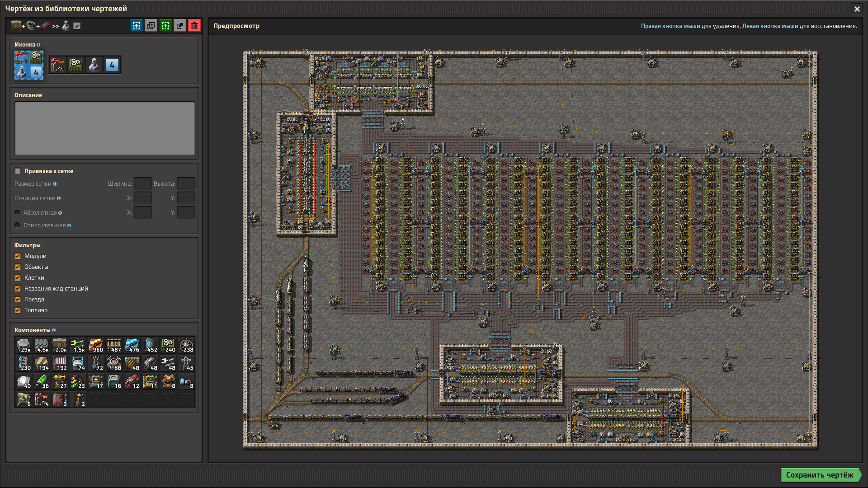
Task: Click the rail component showing 487
Action: (114, 345)
